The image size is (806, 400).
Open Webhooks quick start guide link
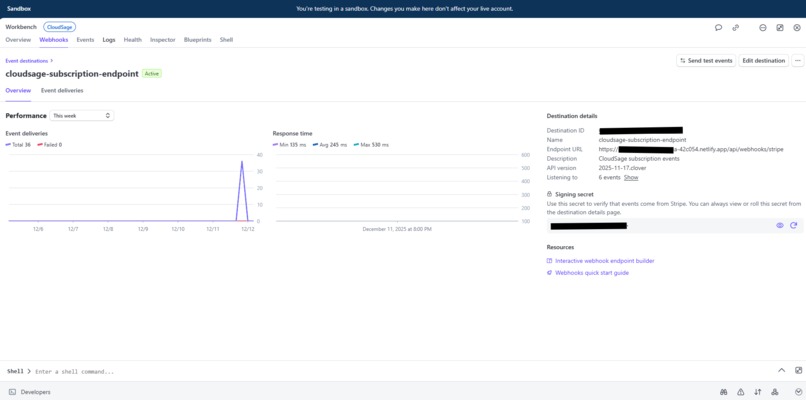(592, 272)
